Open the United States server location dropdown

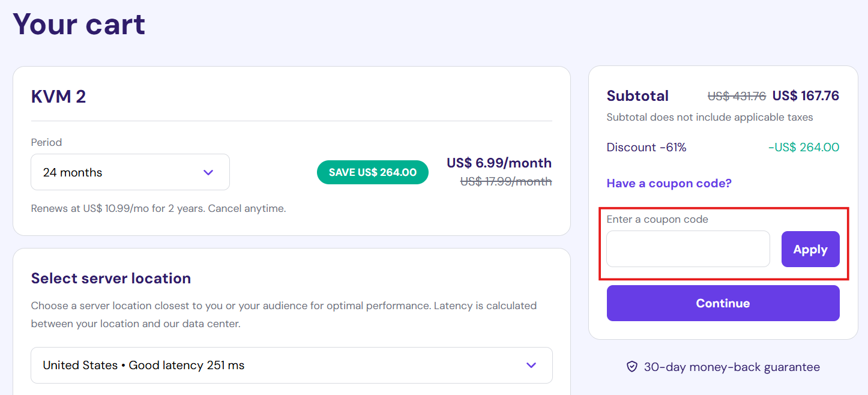[x=292, y=365]
